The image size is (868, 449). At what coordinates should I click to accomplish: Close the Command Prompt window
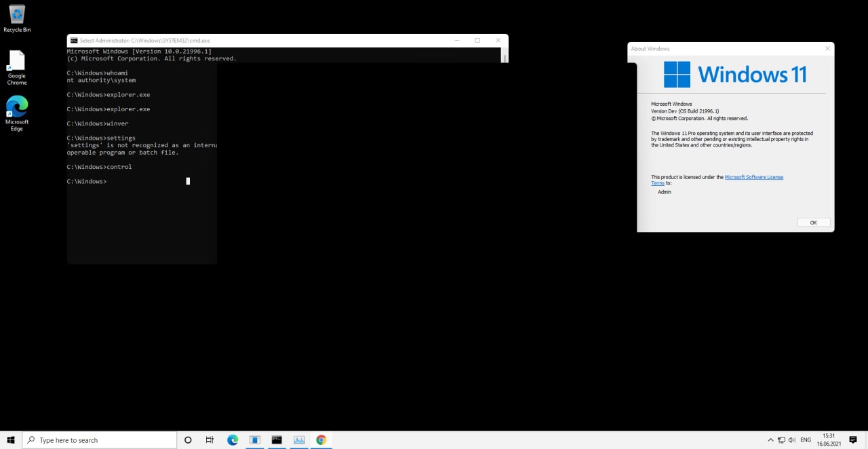[x=498, y=41]
